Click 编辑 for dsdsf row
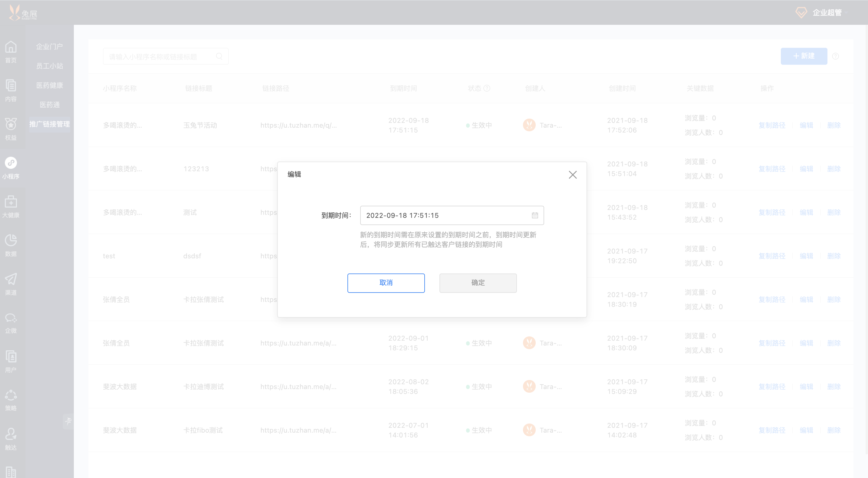The height and width of the screenshot is (478, 868). 806,256
